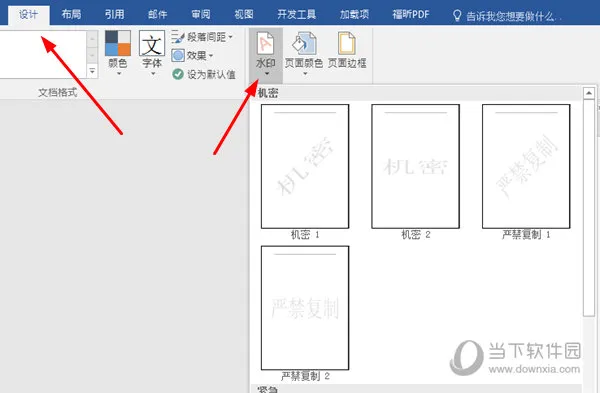This screenshot has width=600, height=393.
Task: Open the 加载项 tab
Action: click(x=354, y=15)
